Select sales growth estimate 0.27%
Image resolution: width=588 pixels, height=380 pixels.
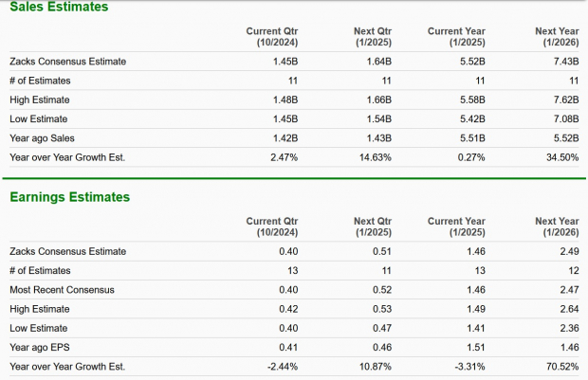point(471,157)
